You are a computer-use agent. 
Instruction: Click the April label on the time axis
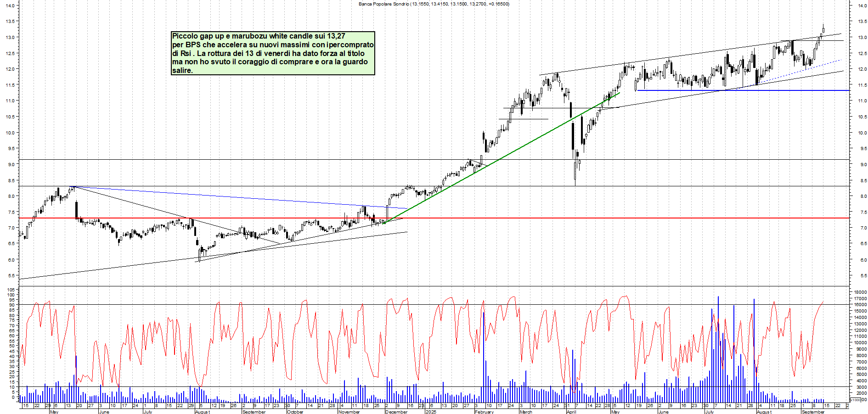pos(571,412)
